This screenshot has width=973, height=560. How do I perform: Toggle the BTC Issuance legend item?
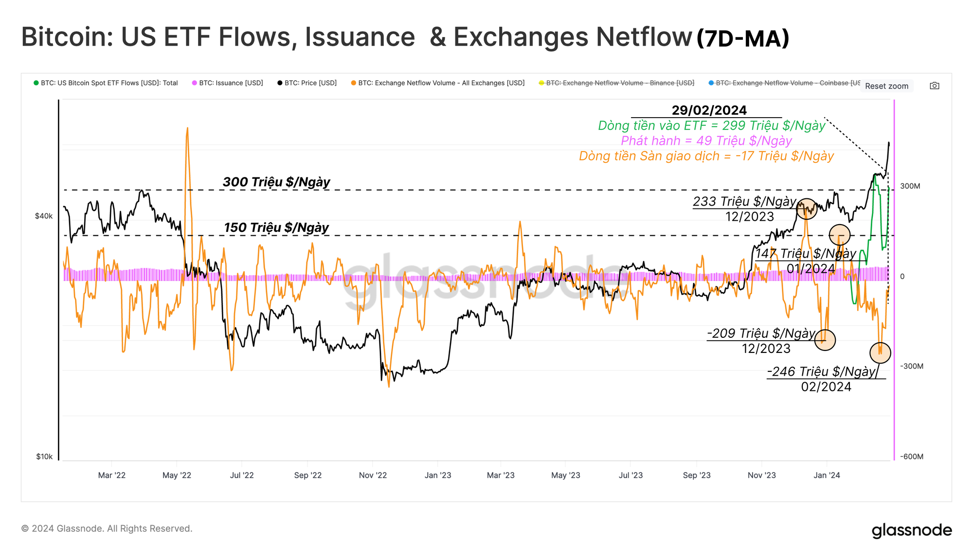231,83
